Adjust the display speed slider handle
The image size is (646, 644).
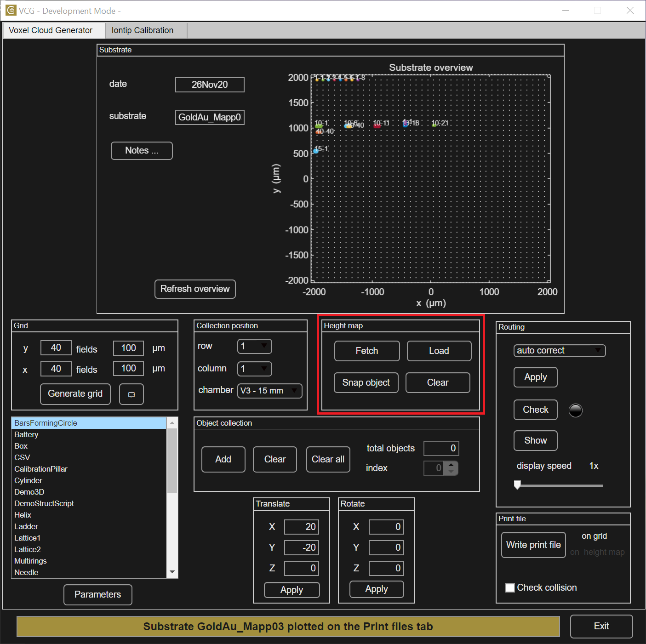[x=517, y=485]
